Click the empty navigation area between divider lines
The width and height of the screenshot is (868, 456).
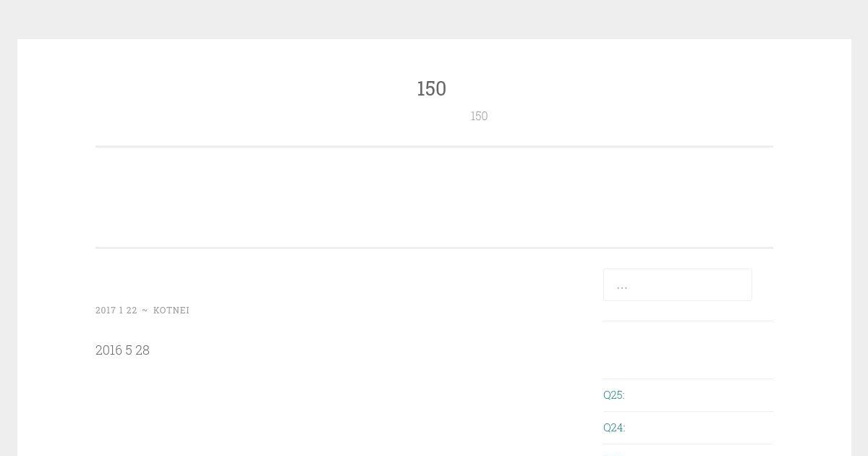click(434, 198)
